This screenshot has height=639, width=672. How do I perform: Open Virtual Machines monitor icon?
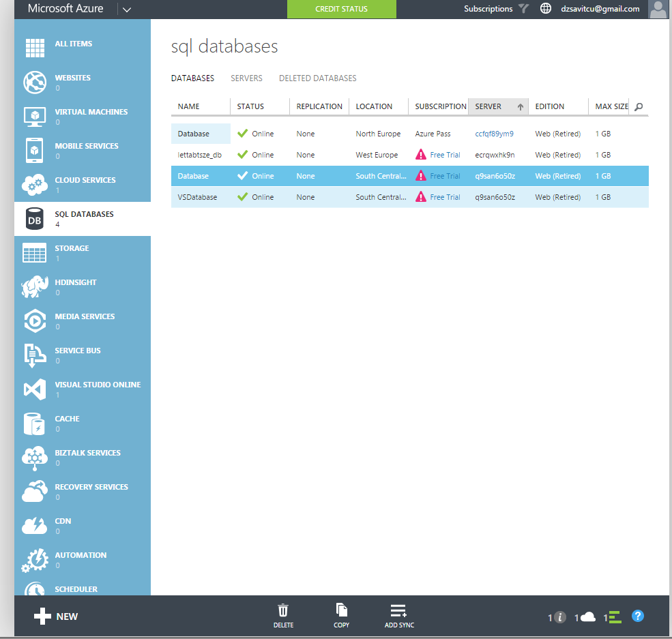pyautogui.click(x=35, y=117)
